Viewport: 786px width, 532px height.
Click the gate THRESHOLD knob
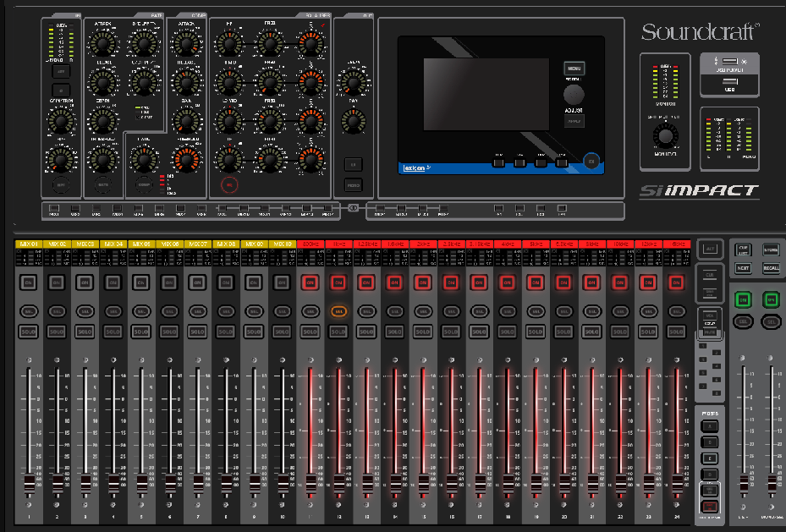pyautogui.click(x=102, y=161)
